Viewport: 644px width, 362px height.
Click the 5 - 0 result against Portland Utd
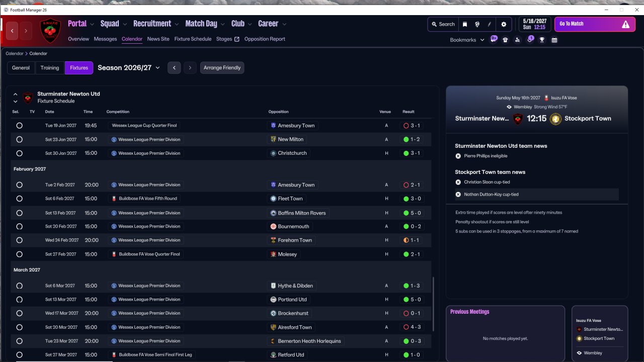[x=412, y=300]
